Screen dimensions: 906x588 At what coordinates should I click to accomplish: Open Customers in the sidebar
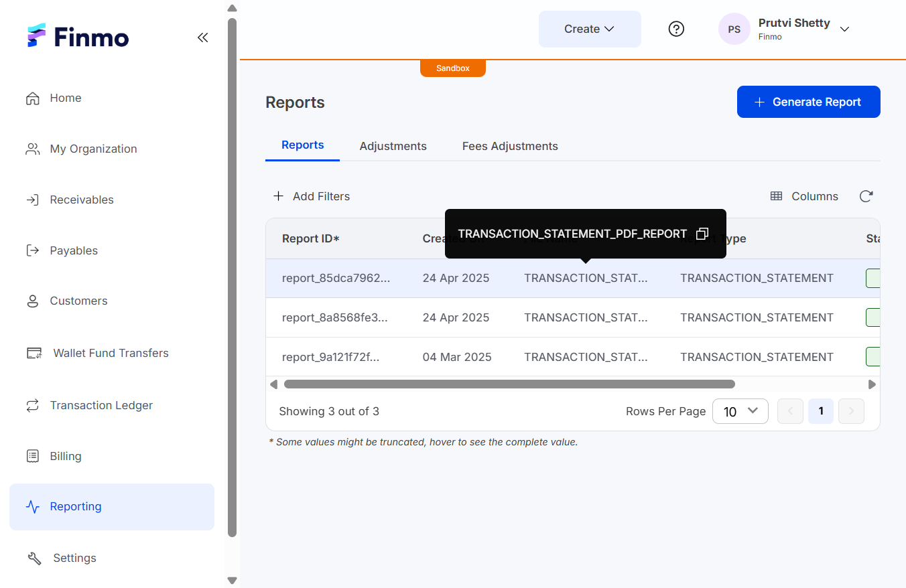pos(66,301)
